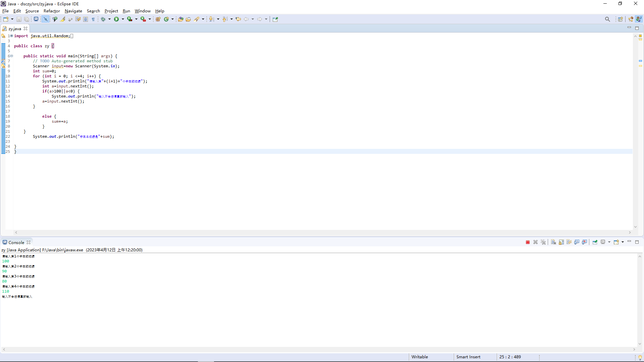This screenshot has height=362, width=644.
Task: Open the Run button dropdown arrow
Action: (123, 19)
